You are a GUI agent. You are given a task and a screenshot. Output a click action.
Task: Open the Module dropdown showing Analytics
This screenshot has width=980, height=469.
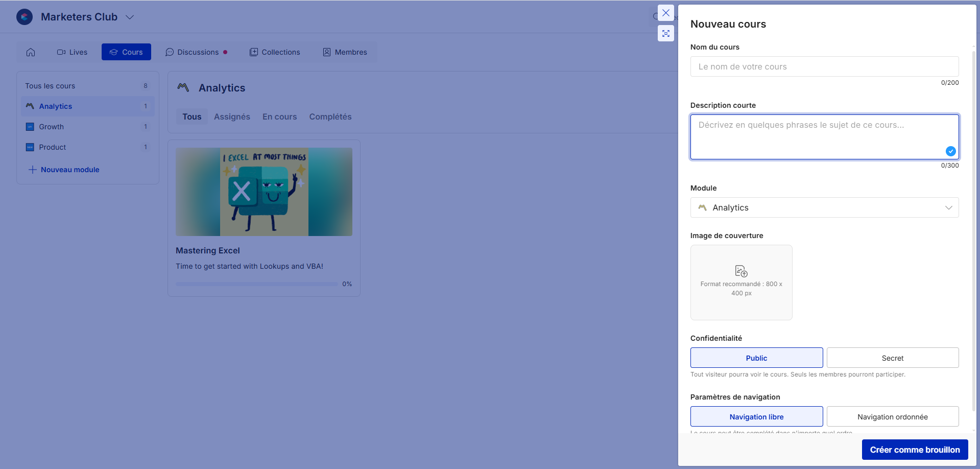(x=824, y=207)
